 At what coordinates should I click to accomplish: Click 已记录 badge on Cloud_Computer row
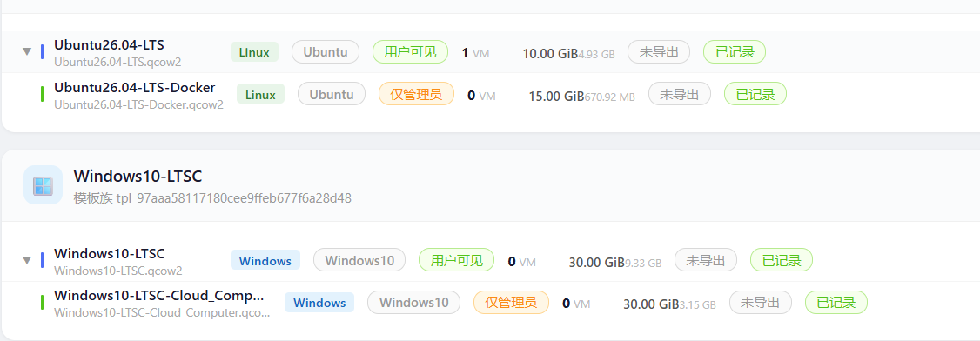point(836,302)
